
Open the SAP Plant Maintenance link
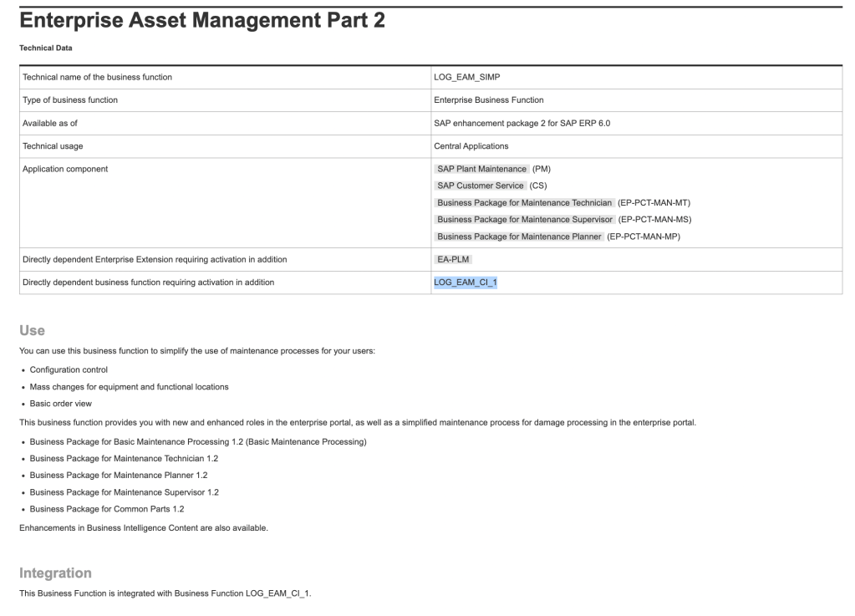pos(481,169)
